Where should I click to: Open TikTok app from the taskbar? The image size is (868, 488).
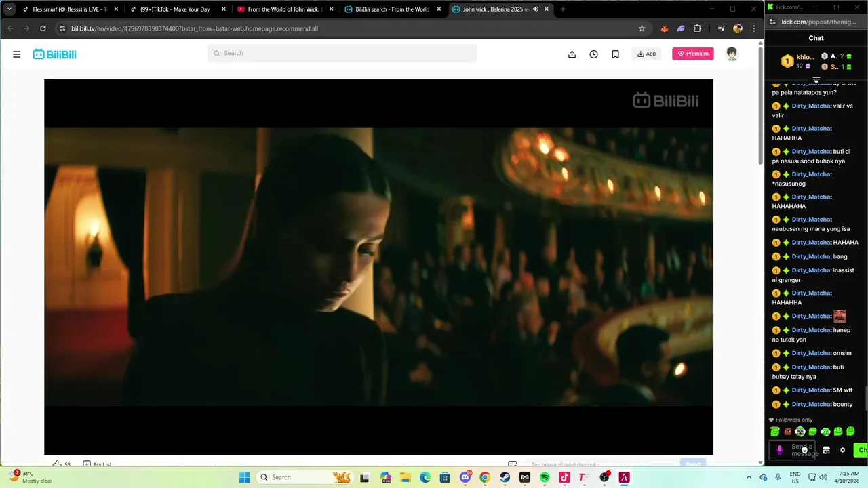pos(564,477)
